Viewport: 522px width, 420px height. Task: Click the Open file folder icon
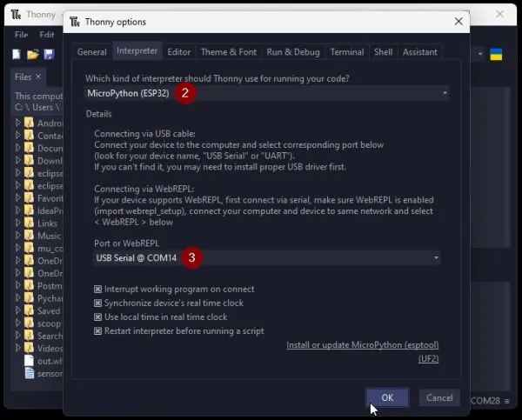point(32,54)
